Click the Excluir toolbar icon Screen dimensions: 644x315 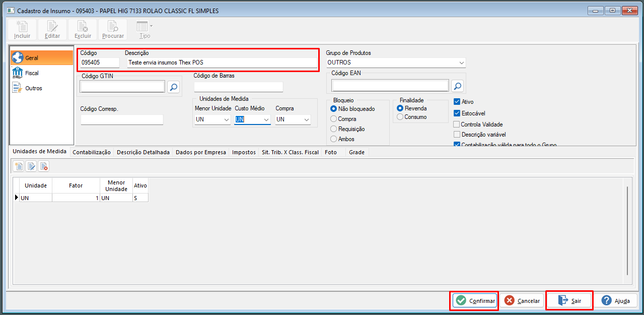tap(83, 30)
